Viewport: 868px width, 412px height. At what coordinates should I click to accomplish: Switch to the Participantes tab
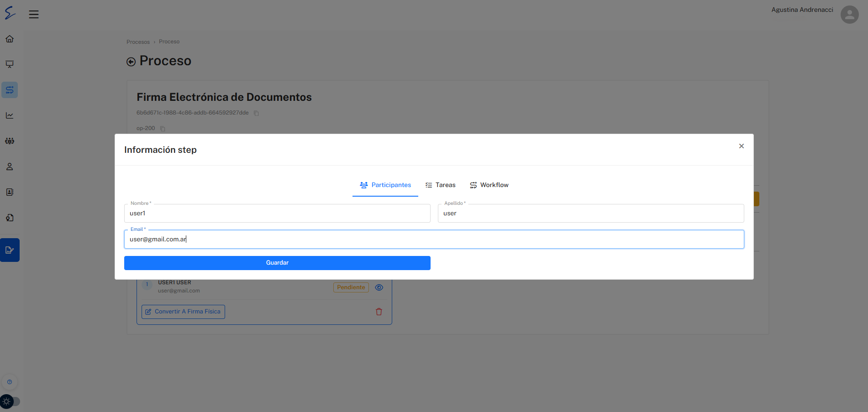tap(385, 185)
